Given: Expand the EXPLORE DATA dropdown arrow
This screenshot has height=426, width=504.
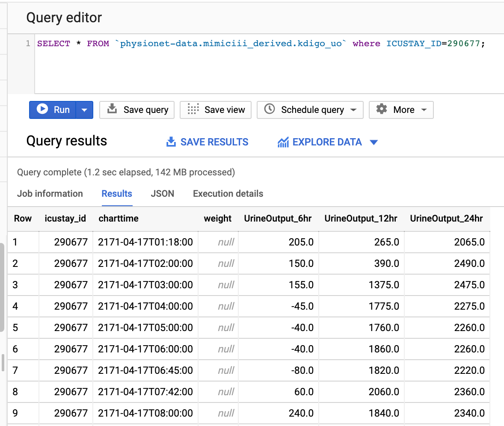Looking at the screenshot, I should pos(374,142).
